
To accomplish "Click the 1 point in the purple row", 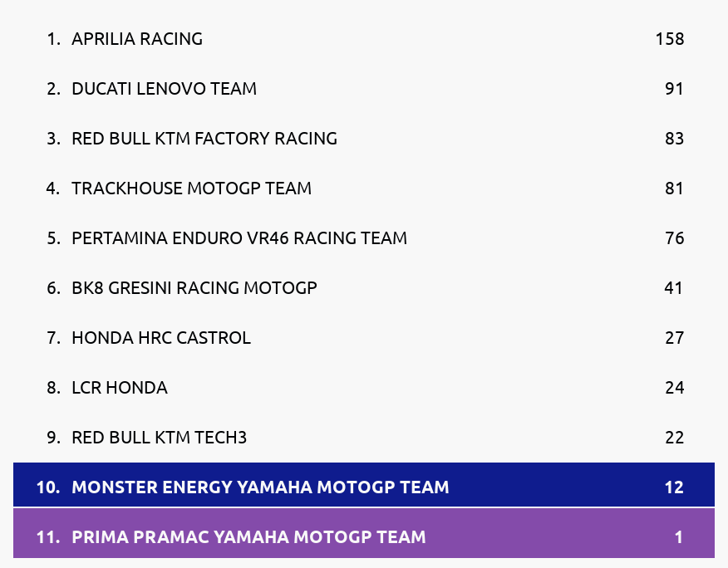I will pos(679,537).
